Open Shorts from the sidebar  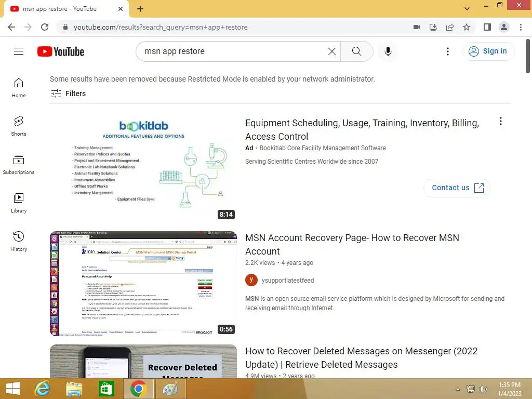(19, 126)
